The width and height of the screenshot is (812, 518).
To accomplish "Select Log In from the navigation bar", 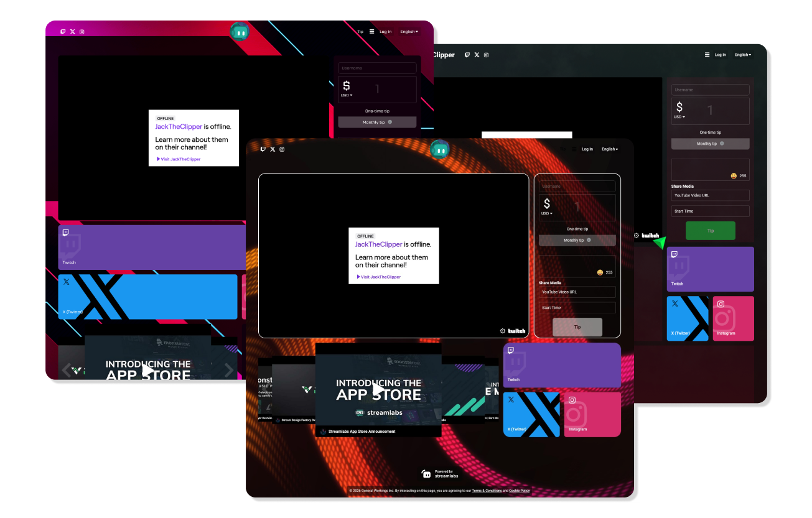I will click(587, 149).
